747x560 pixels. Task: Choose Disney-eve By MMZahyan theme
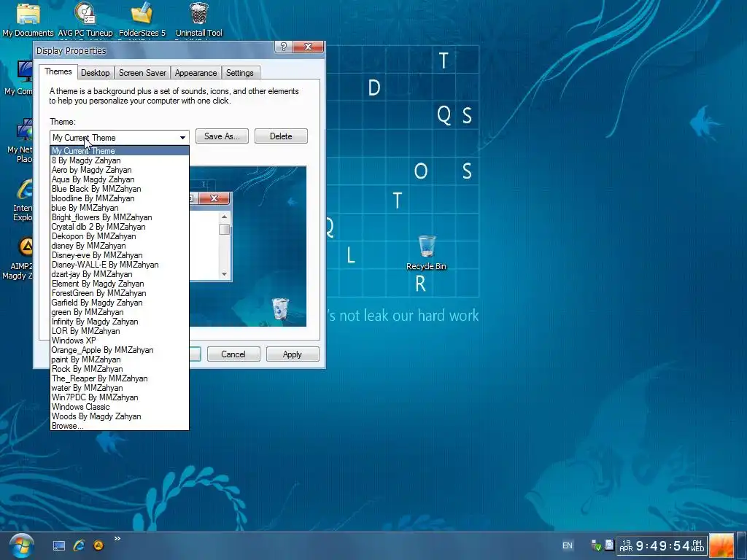point(120,255)
